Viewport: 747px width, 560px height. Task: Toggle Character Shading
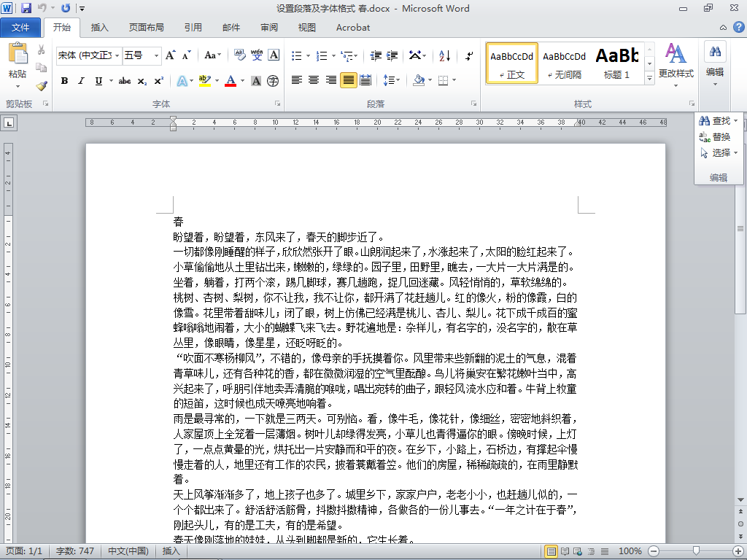click(256, 81)
